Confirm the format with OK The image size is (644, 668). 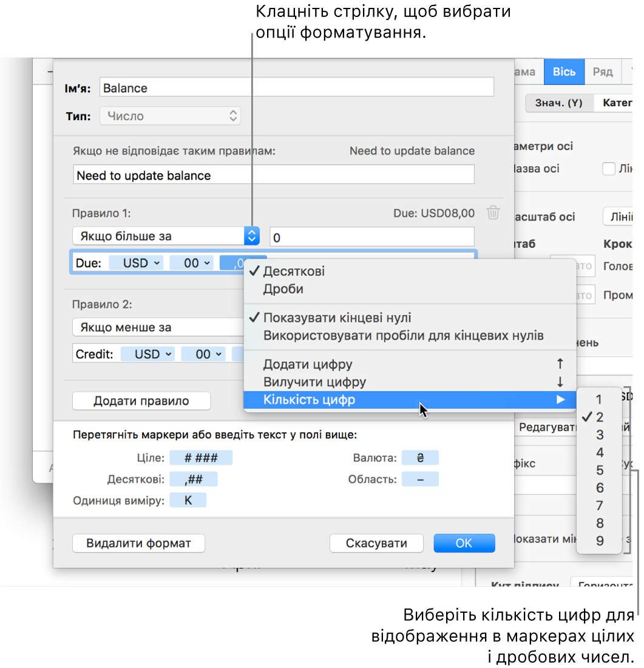click(464, 543)
